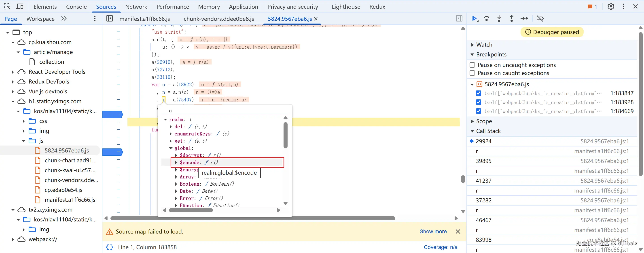Uncheck the breakpoint at 1:183847
The height and width of the screenshot is (253, 644).
(479, 93)
